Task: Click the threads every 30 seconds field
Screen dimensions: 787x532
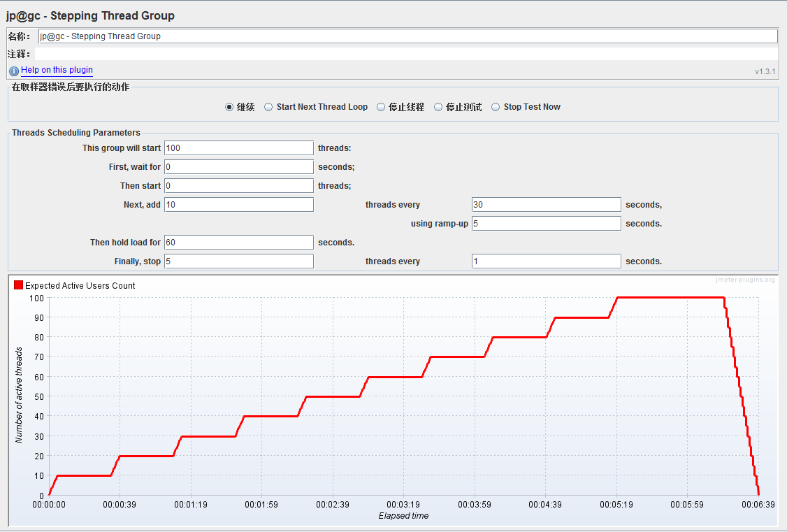Action: pyautogui.click(x=546, y=205)
